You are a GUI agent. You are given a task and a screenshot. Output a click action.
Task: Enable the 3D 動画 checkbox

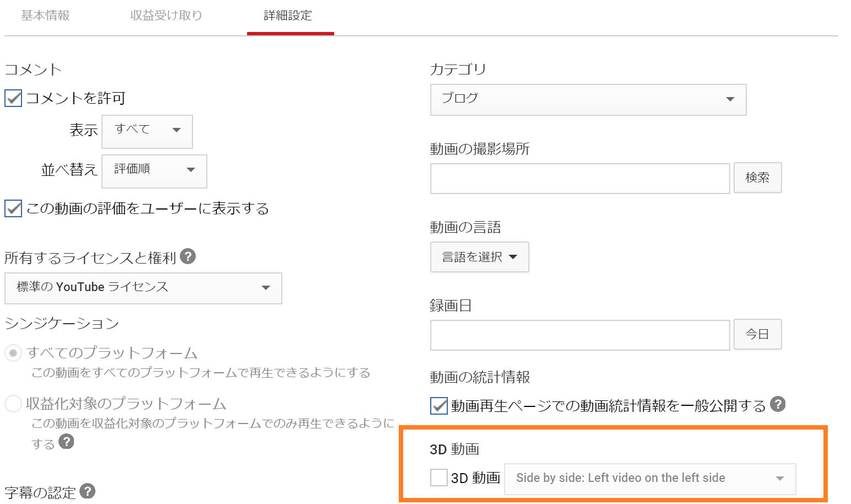[x=439, y=478]
